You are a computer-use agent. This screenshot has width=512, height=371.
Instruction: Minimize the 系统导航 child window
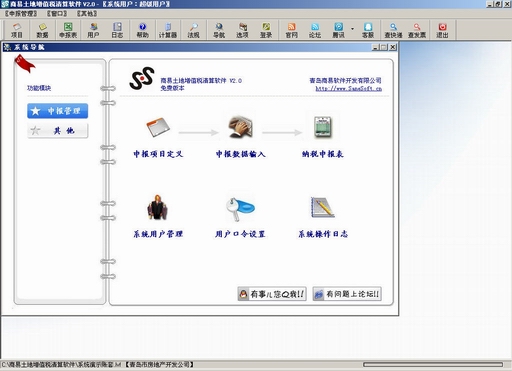(x=376, y=47)
